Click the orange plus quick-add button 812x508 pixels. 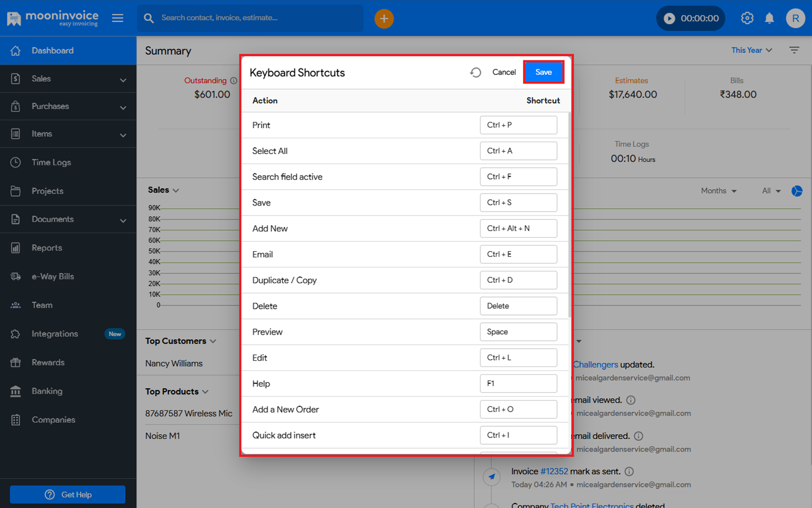[x=384, y=19]
